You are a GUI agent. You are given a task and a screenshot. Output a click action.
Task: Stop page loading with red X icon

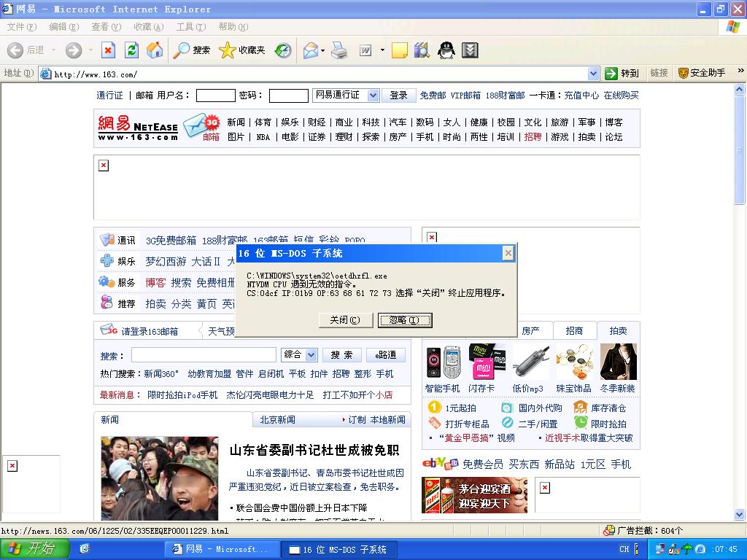tap(109, 50)
